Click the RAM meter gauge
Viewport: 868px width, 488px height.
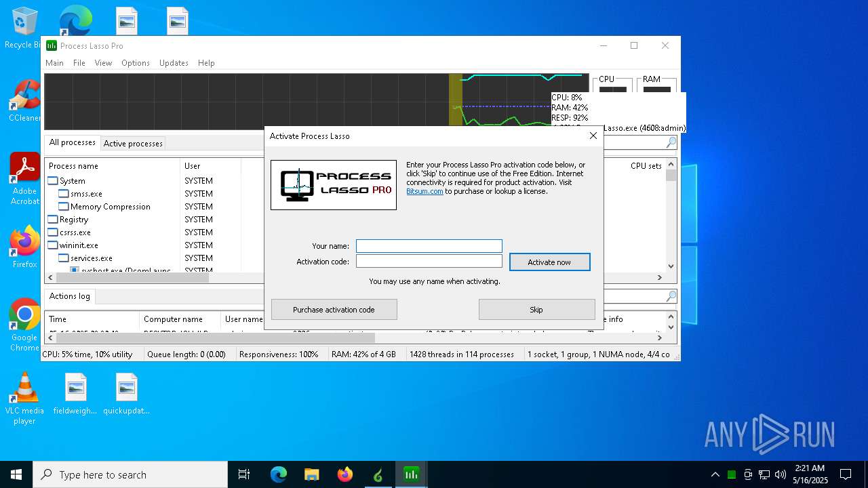pyautogui.click(x=656, y=85)
